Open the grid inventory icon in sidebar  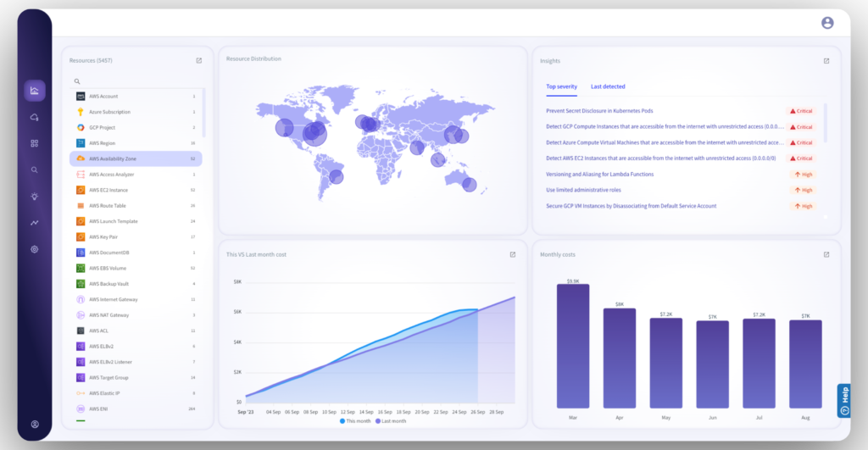tap(34, 143)
